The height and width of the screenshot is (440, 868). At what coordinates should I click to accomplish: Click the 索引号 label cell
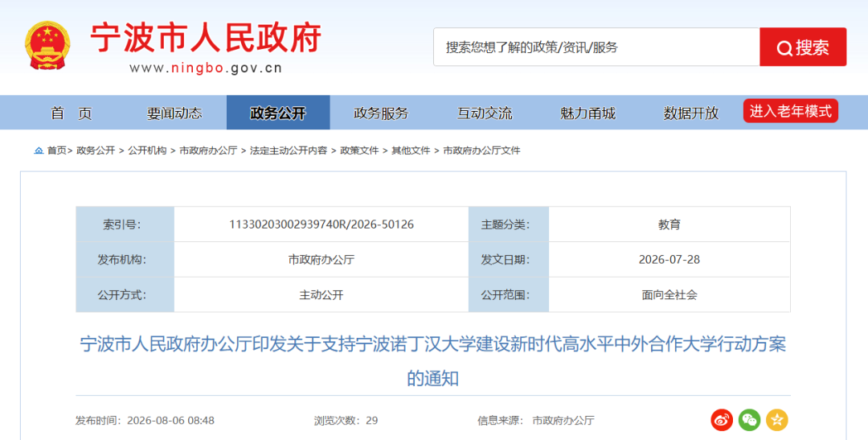[x=125, y=224]
